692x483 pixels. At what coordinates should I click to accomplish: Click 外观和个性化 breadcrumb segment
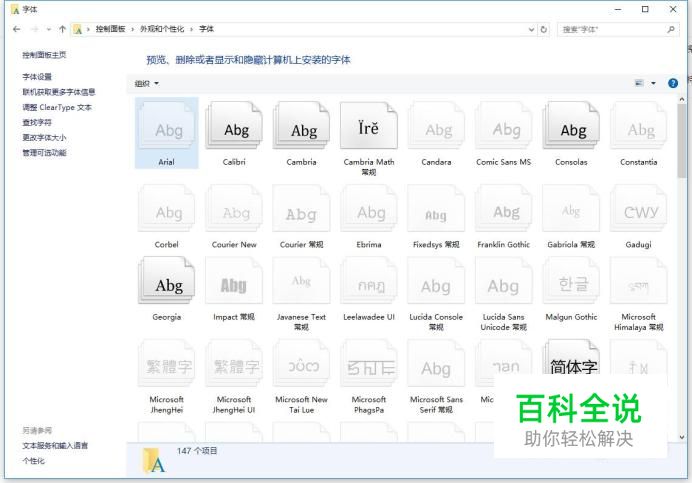(x=162, y=29)
